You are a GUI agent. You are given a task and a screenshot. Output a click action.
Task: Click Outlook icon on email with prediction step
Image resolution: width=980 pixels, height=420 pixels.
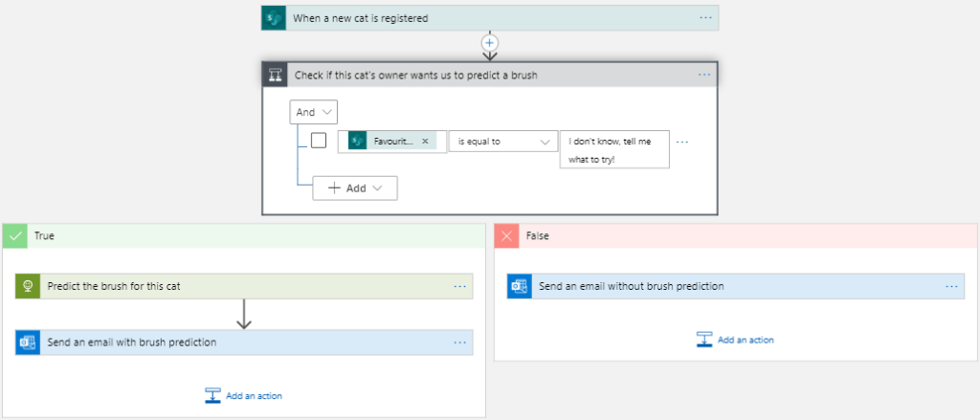click(28, 343)
